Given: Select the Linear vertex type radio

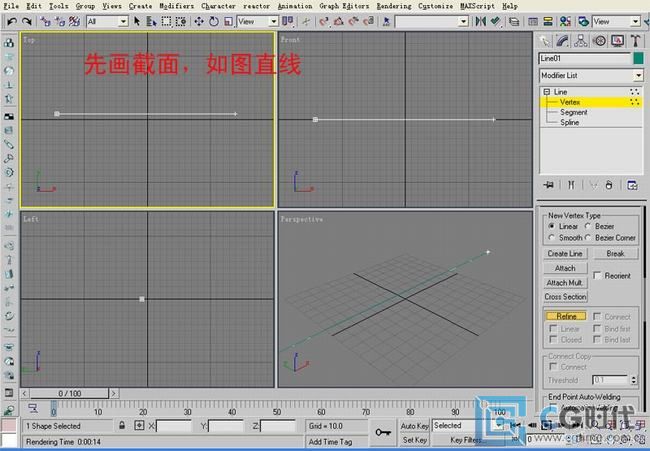Looking at the screenshot, I should 551,226.
